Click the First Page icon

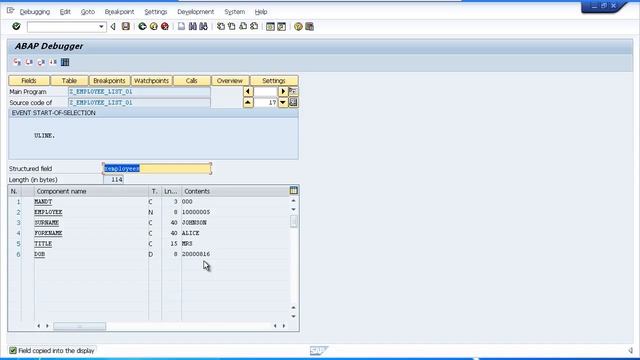coord(221,27)
